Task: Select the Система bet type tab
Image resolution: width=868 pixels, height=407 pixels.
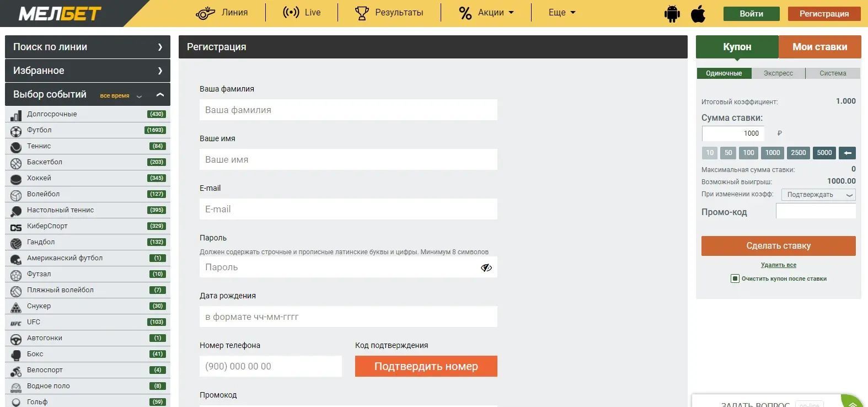Action: pos(833,73)
